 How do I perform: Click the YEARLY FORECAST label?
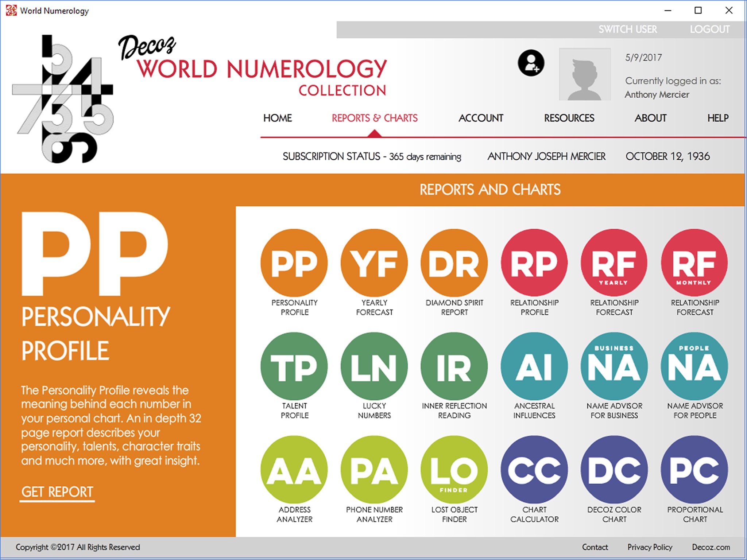[x=375, y=307]
